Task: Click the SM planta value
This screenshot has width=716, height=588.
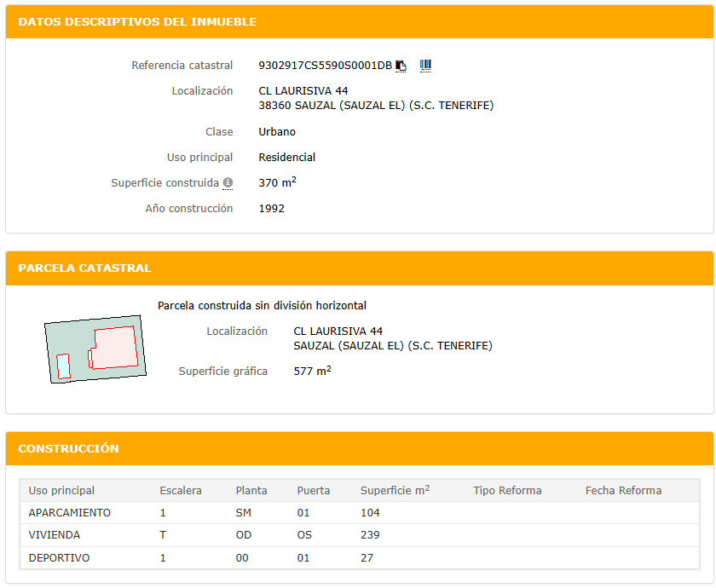Action: 244,513
